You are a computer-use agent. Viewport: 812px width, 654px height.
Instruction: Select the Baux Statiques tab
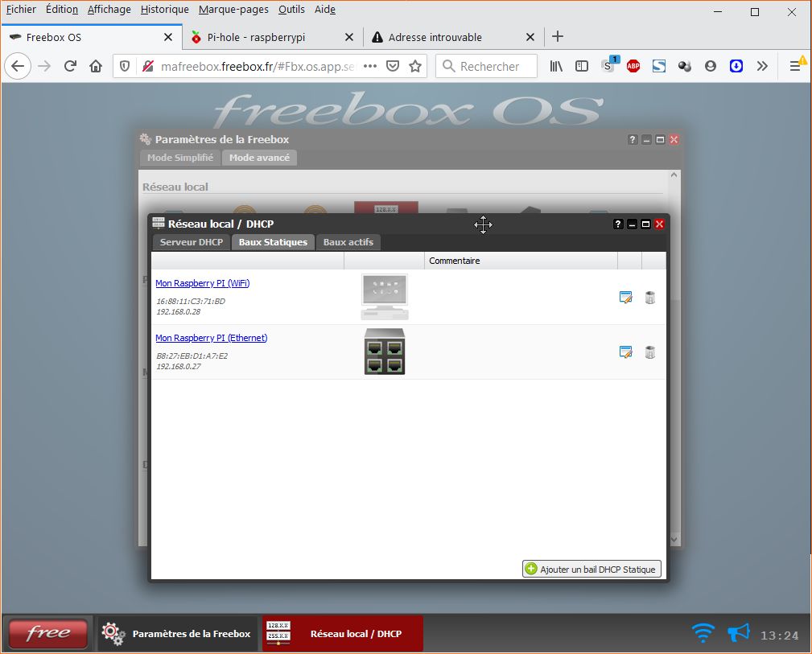coord(273,242)
